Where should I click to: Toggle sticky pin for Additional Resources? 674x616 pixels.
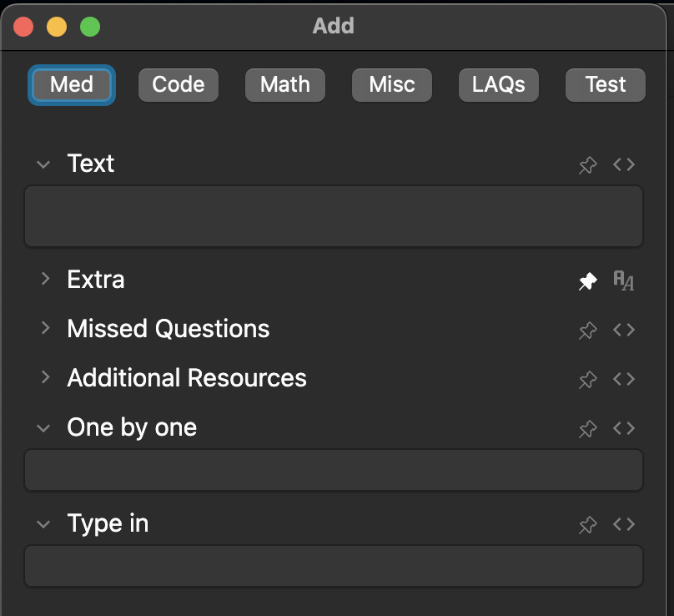(x=588, y=380)
